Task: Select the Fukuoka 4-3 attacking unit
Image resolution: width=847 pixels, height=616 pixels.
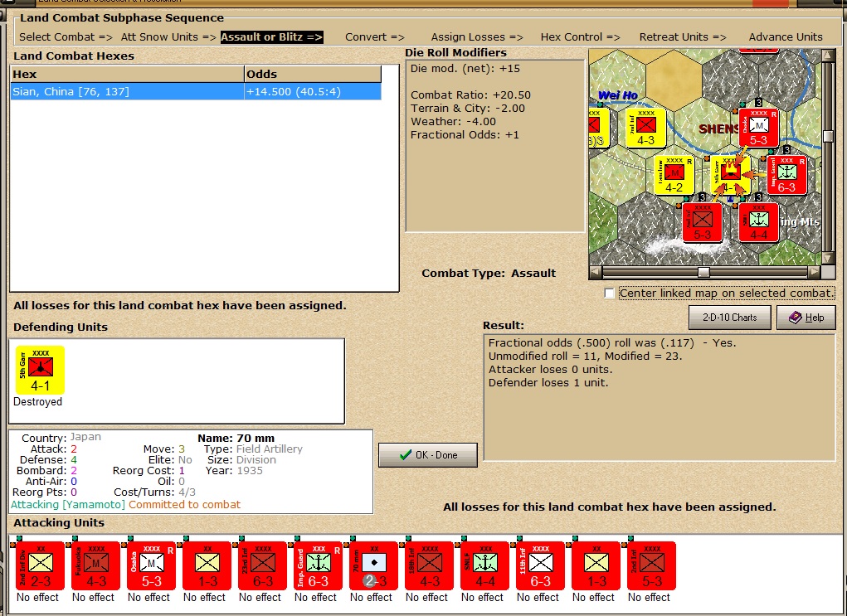Action: pos(95,565)
